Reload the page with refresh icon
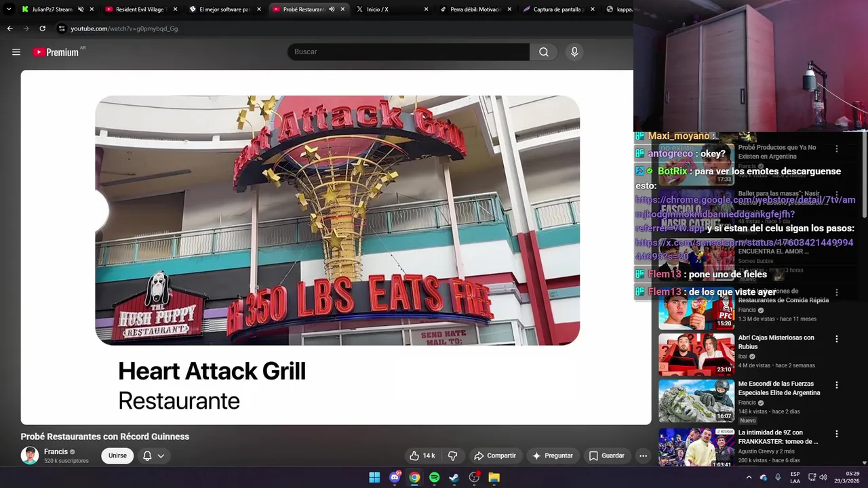 click(42, 28)
